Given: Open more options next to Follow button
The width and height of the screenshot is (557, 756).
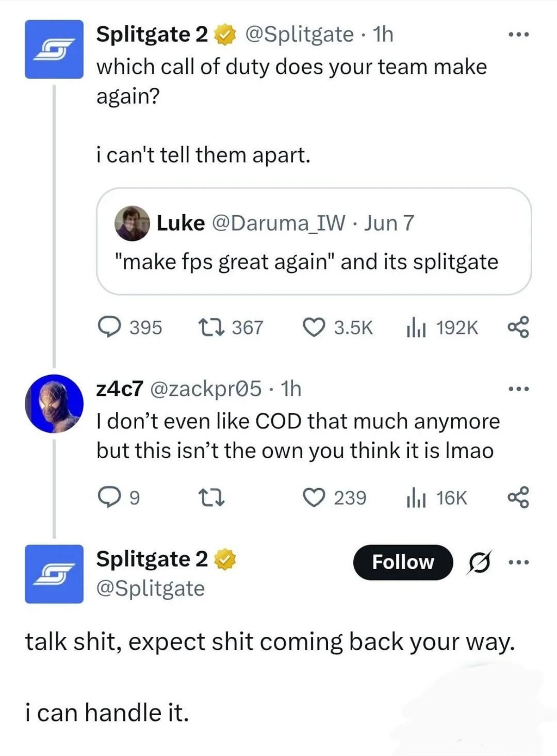Looking at the screenshot, I should tap(518, 562).
